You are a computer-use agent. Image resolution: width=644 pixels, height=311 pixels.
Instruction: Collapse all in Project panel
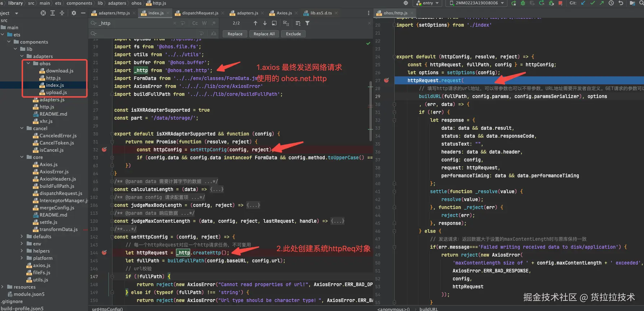point(62,13)
